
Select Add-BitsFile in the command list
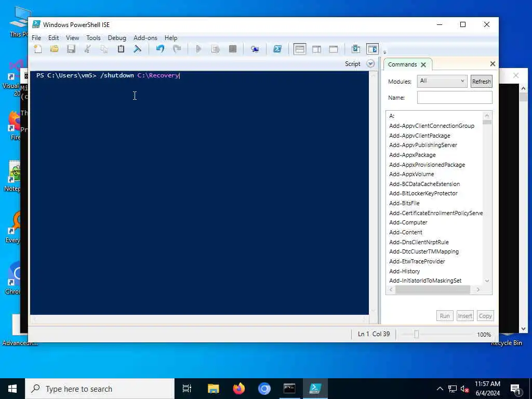point(404,203)
